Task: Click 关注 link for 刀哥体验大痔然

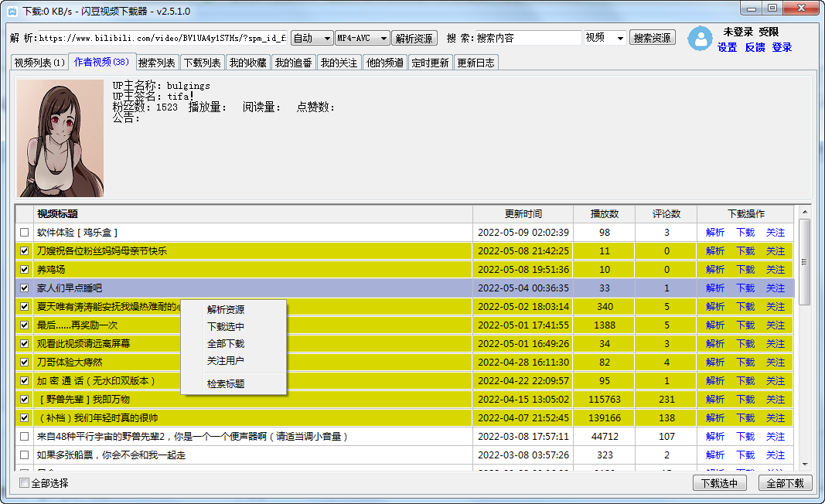Action: click(775, 363)
